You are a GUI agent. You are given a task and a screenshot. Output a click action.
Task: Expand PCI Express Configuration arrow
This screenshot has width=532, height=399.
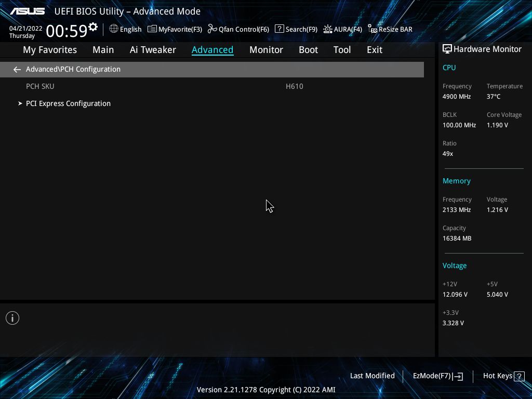click(x=20, y=103)
